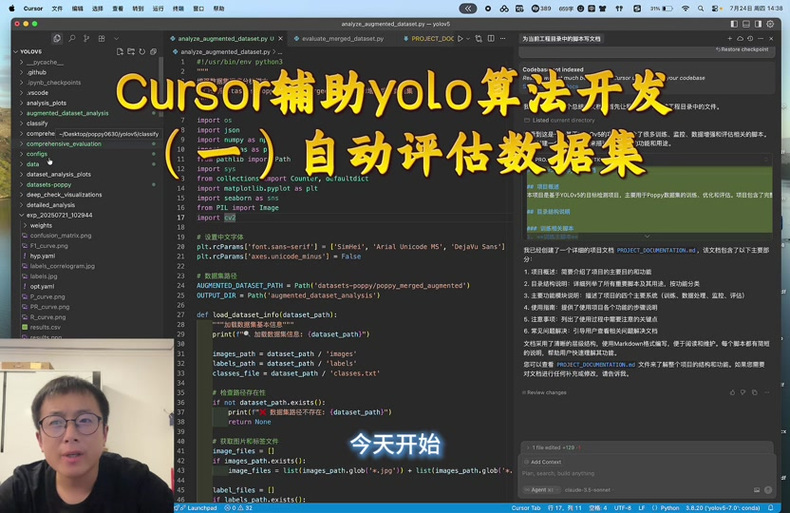The image size is (790, 513).
Task: Open labels_correlogram.jpg file
Action: (x=62, y=266)
